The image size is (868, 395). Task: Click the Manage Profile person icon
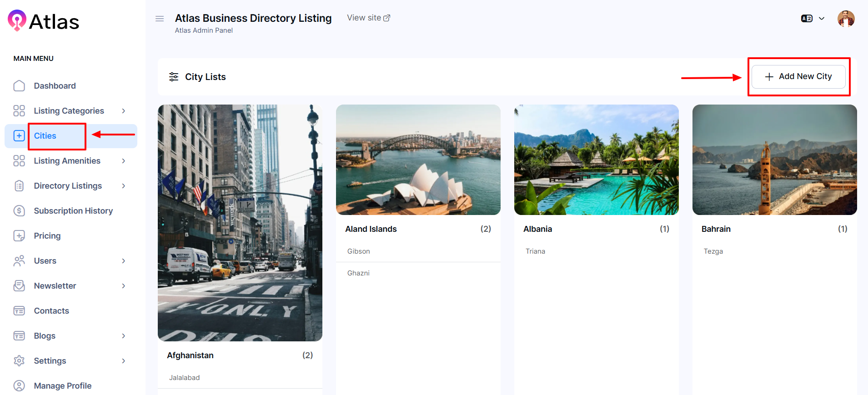pyautogui.click(x=19, y=386)
